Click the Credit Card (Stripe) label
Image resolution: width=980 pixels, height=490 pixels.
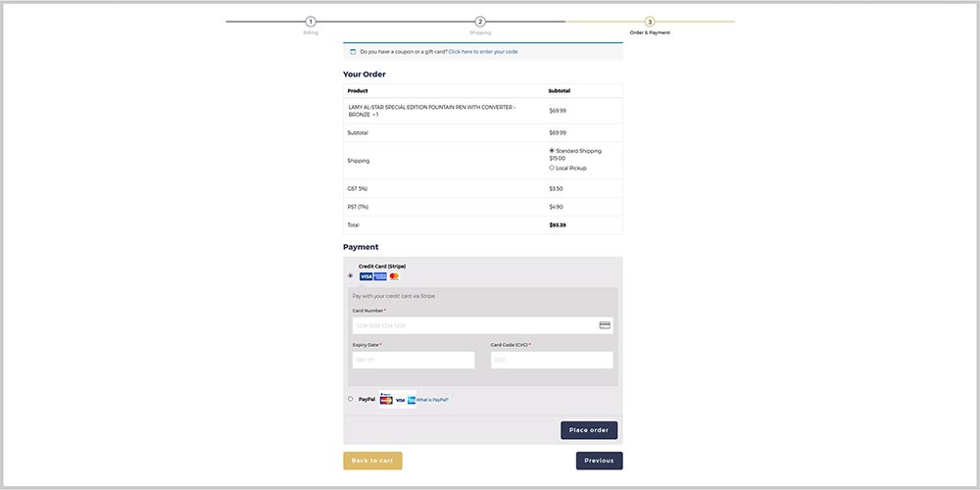382,267
